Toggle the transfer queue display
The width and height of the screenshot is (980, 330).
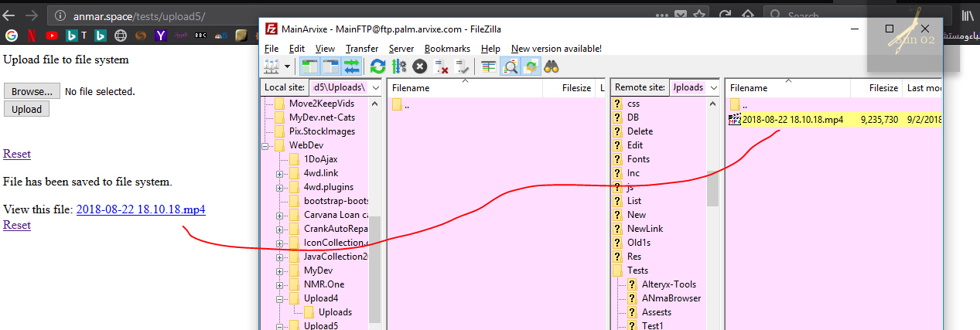(x=350, y=67)
